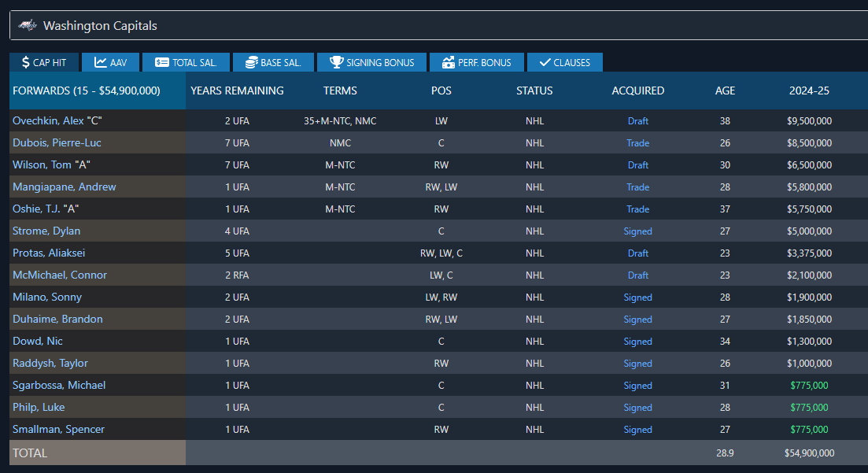868x473 pixels.
Task: Click Ovechkin's $9,500,000 cap hit
Action: pos(809,120)
